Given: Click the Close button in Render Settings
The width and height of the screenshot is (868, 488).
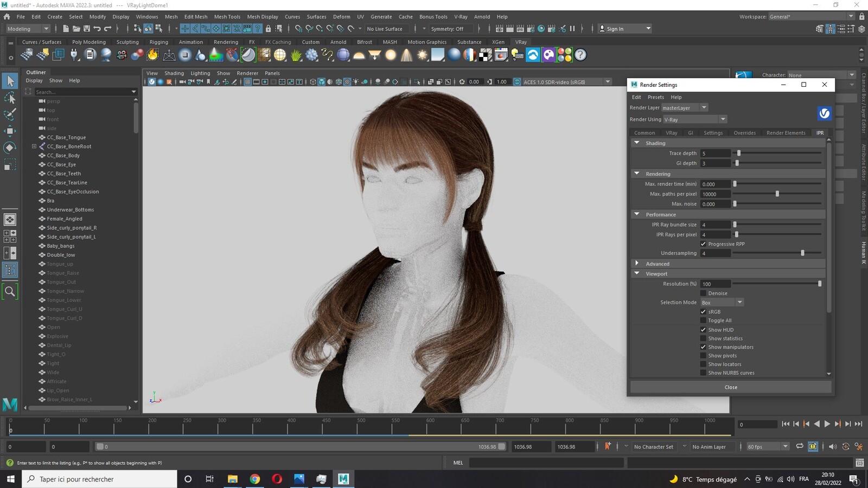Looking at the screenshot, I should click(x=731, y=387).
